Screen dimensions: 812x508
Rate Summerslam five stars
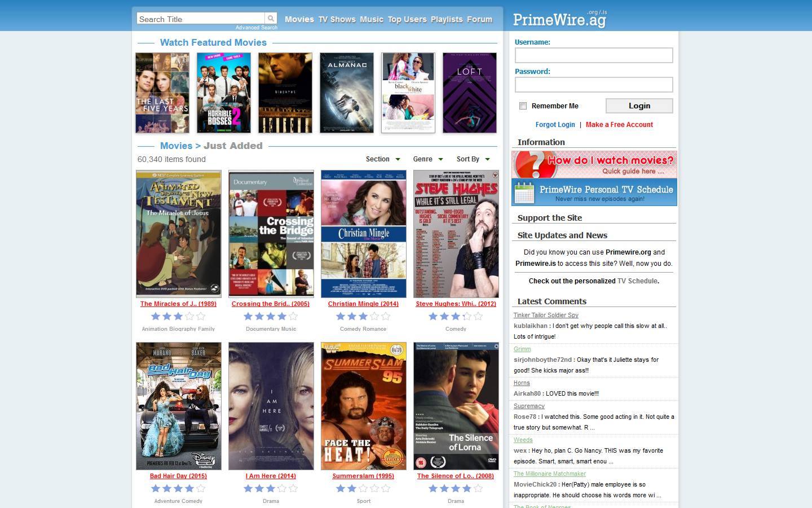[x=386, y=489]
